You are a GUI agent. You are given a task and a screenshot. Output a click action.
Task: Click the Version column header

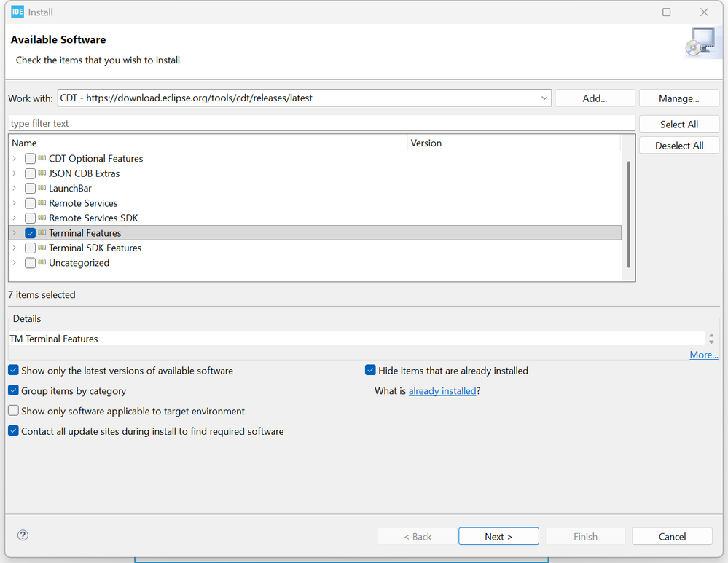513,143
